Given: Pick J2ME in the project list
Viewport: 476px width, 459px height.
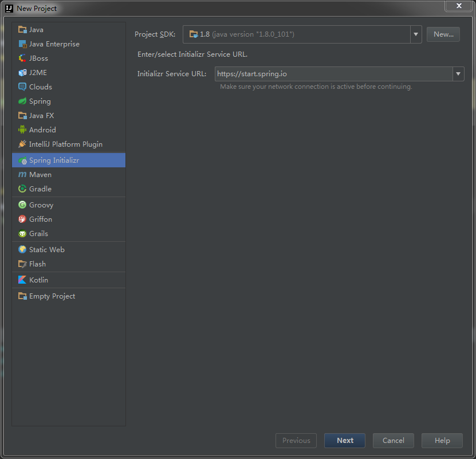Looking at the screenshot, I should click(x=69, y=72).
